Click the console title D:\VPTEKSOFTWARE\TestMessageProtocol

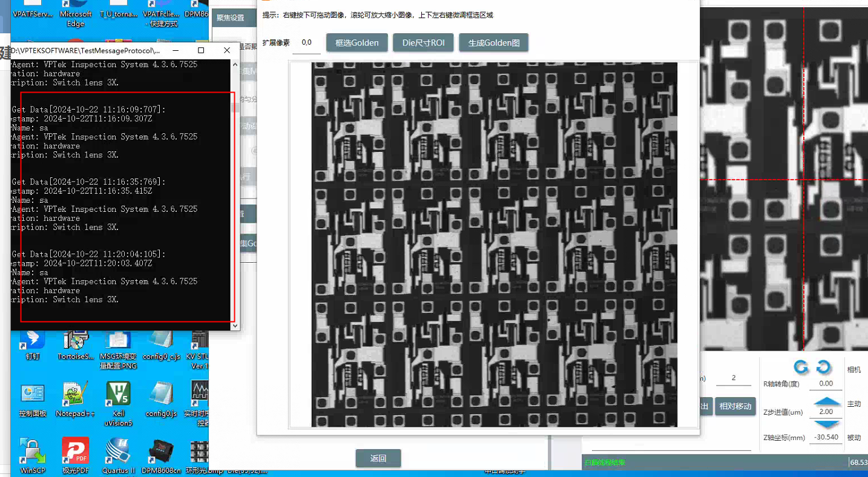85,51
